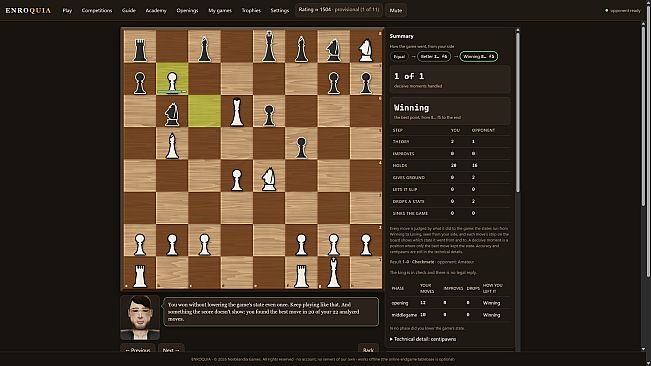Select the black rook on a8

[140, 50]
